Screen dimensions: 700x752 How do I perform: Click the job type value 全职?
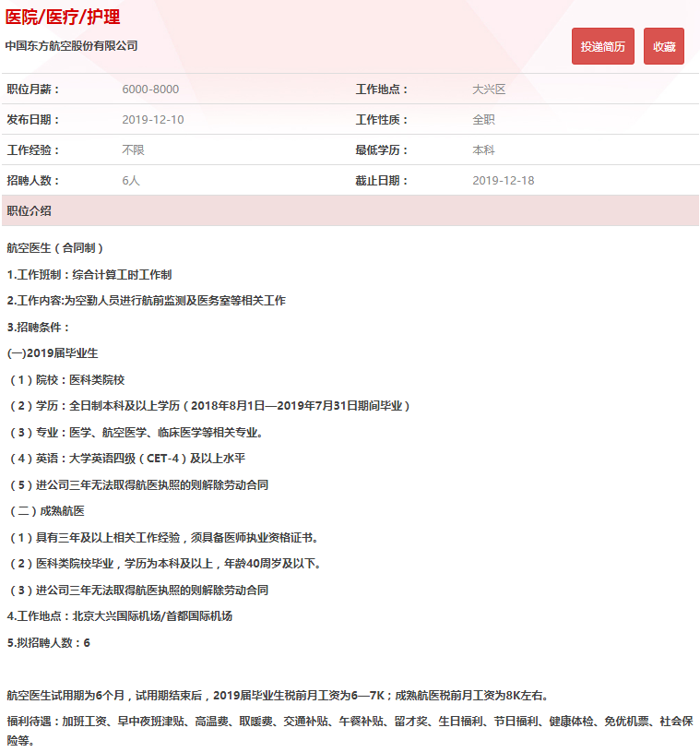tap(483, 119)
